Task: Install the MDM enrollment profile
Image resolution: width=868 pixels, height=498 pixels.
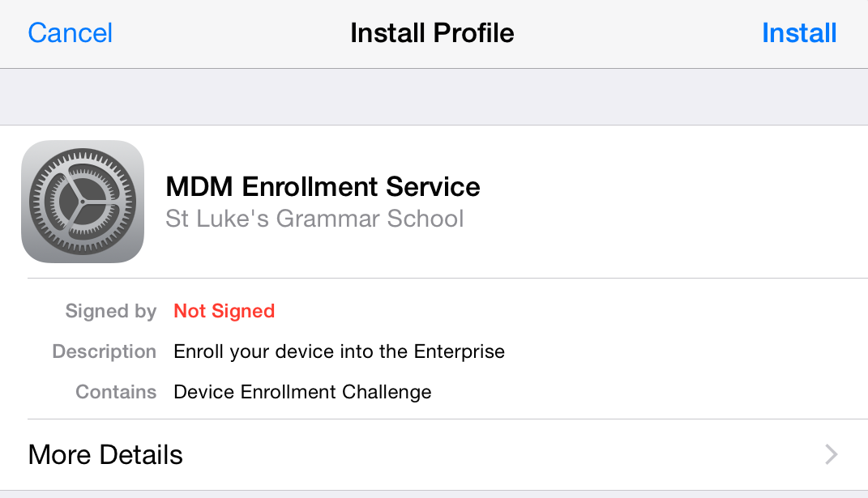Action: [798, 33]
